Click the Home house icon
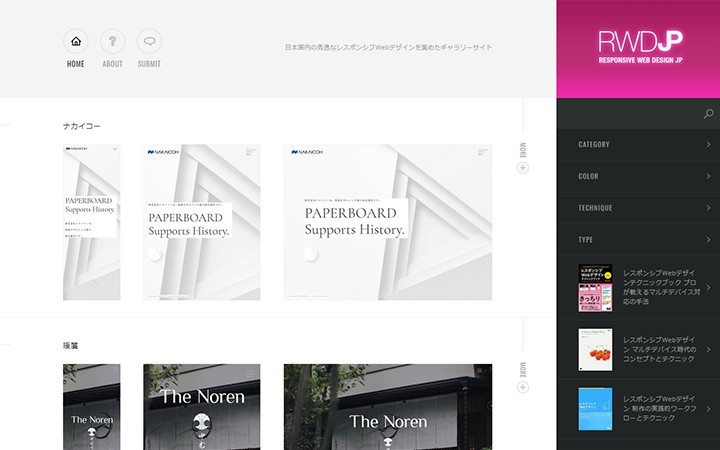 coord(76,41)
